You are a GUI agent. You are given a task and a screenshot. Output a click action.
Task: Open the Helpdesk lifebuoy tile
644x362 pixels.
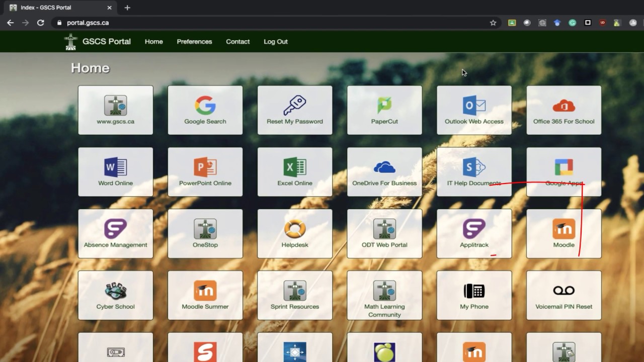pyautogui.click(x=295, y=234)
